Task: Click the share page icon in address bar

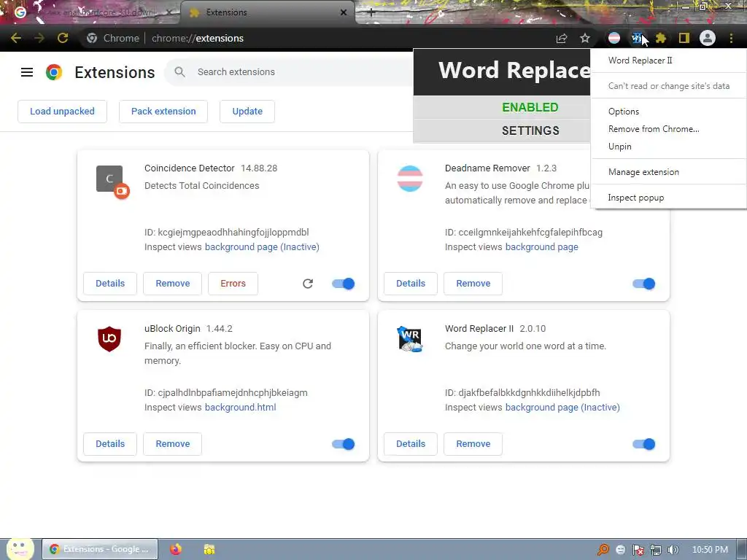Action: (562, 38)
